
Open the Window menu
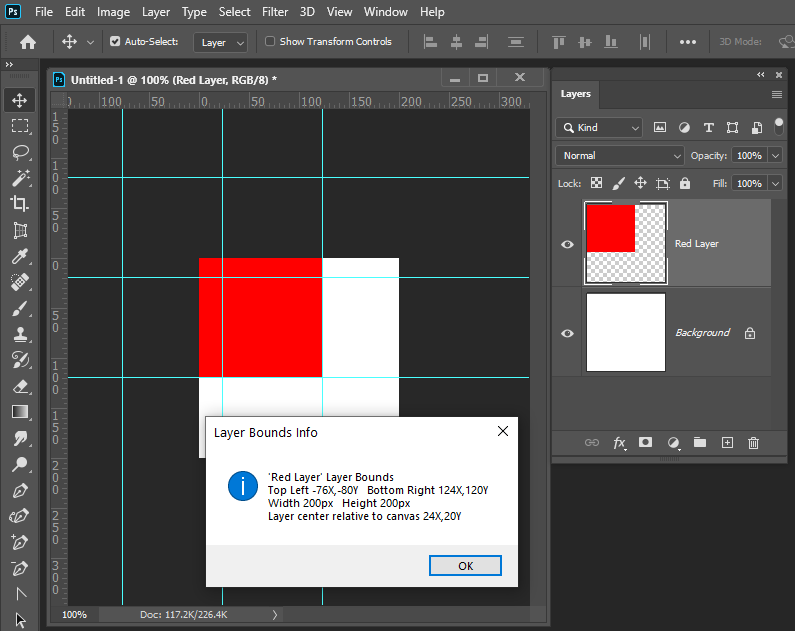coord(385,12)
